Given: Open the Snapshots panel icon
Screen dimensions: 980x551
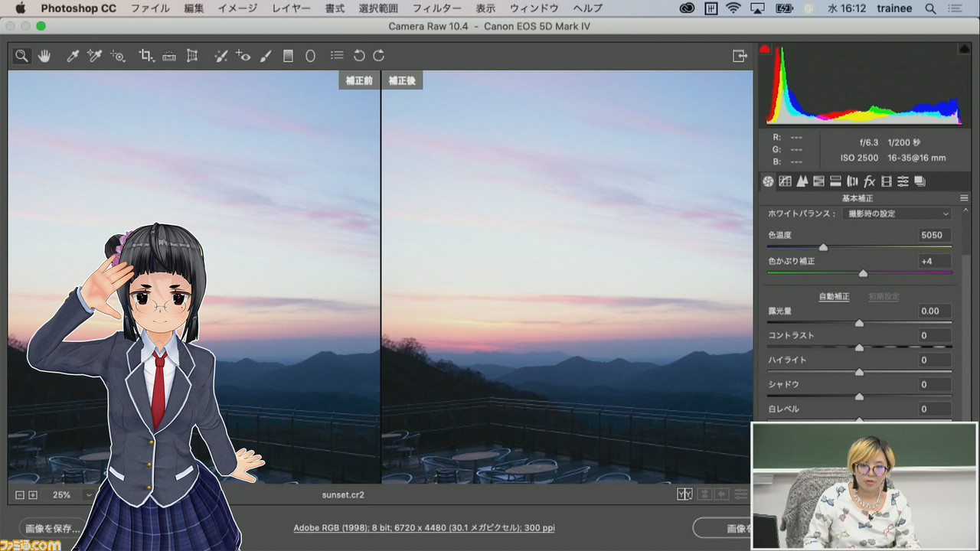Looking at the screenshot, I should [x=920, y=181].
